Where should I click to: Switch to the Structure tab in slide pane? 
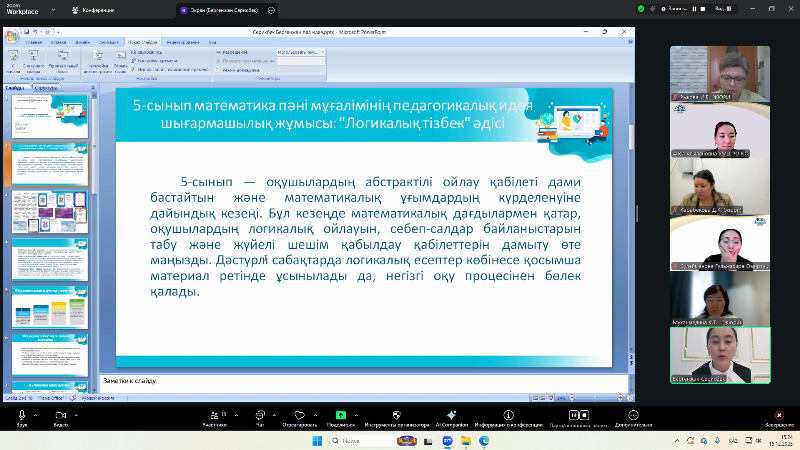click(x=47, y=88)
